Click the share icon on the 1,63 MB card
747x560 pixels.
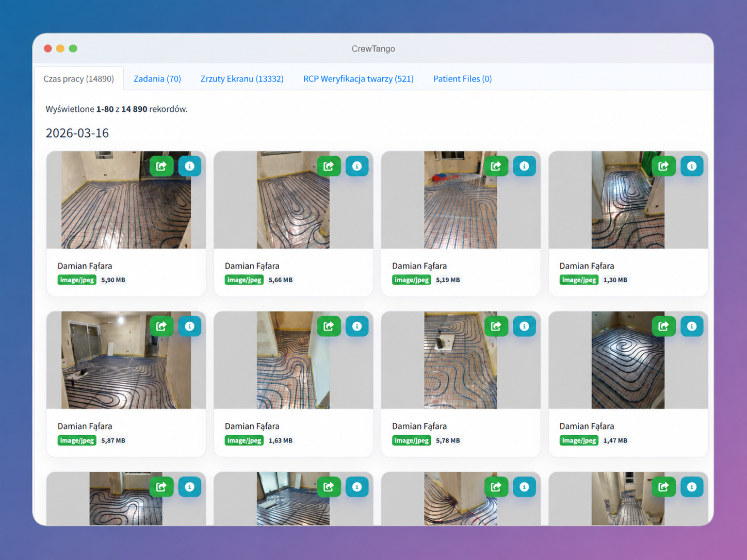[329, 326]
